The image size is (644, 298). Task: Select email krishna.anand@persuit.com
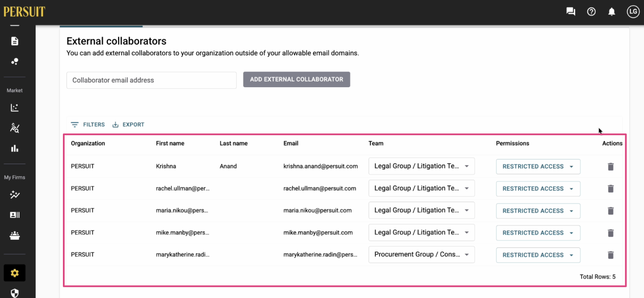pyautogui.click(x=321, y=166)
